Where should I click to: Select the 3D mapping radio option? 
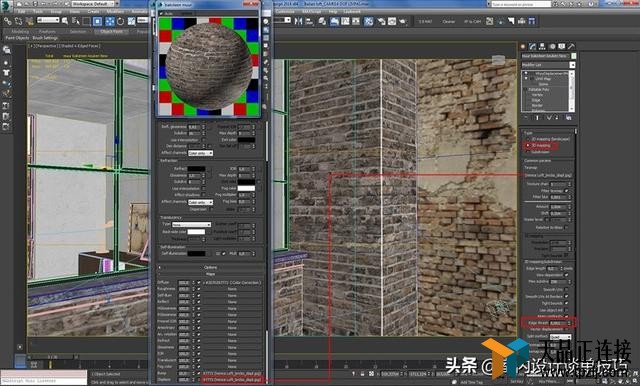tap(528, 145)
